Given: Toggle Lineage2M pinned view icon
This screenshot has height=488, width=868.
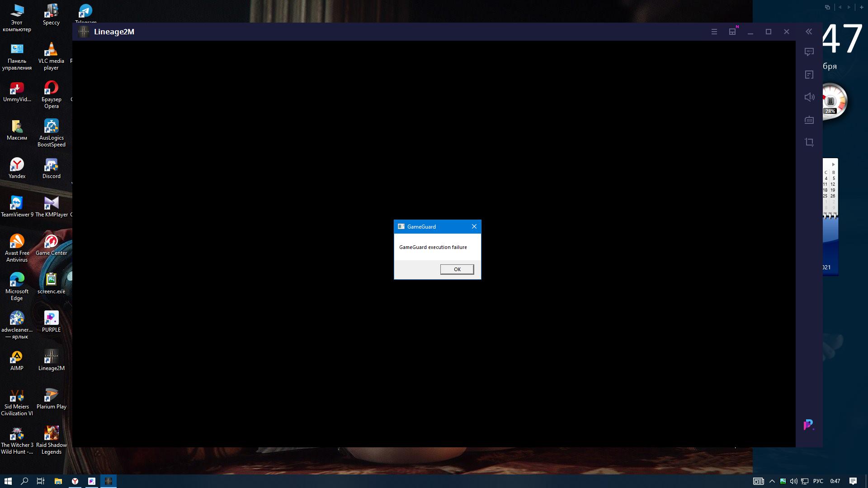Looking at the screenshot, I should coord(732,32).
